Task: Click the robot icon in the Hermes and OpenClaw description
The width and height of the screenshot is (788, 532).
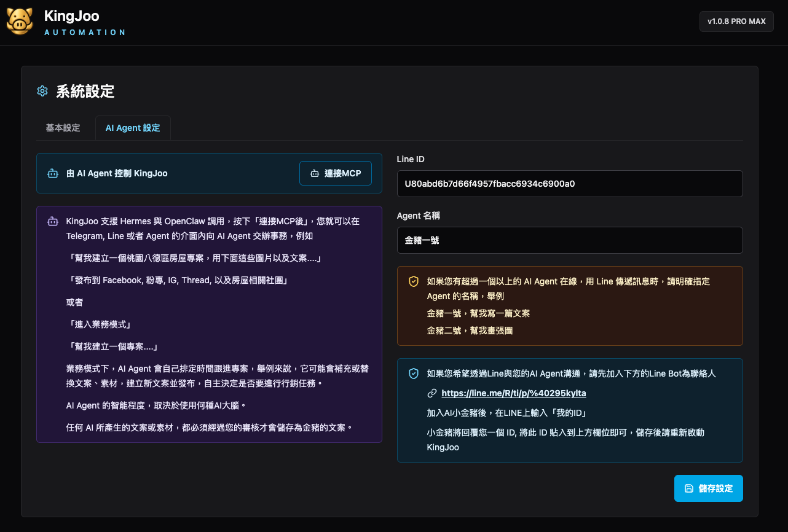Action: [x=53, y=221]
